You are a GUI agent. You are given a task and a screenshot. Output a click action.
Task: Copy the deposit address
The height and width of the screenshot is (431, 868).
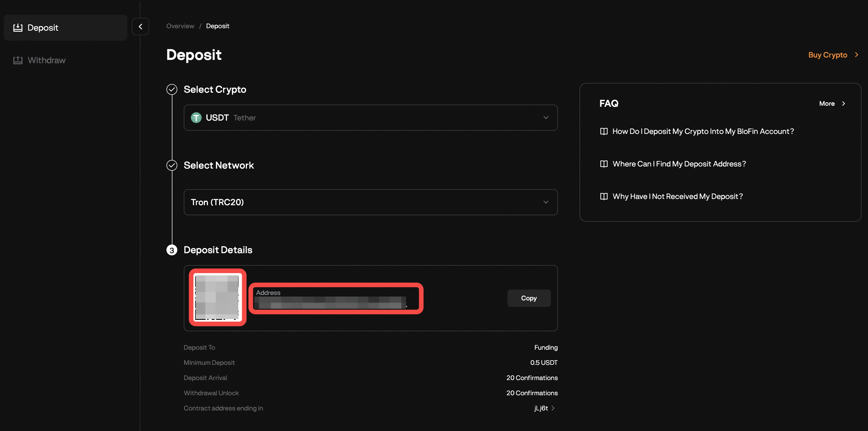click(529, 298)
